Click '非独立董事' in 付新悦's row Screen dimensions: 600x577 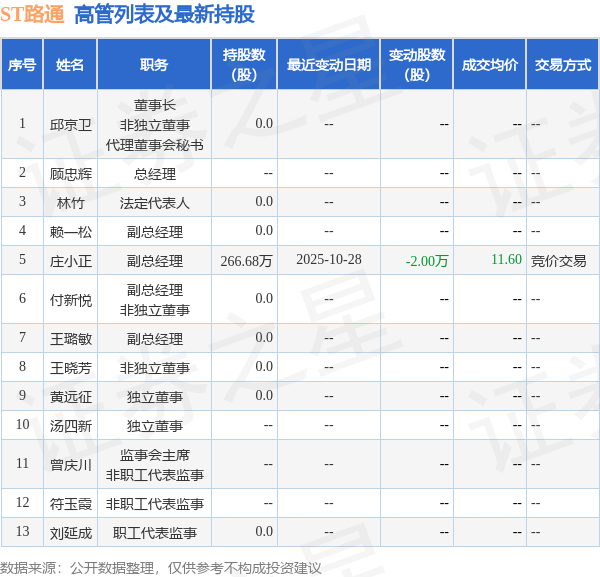[155, 310]
